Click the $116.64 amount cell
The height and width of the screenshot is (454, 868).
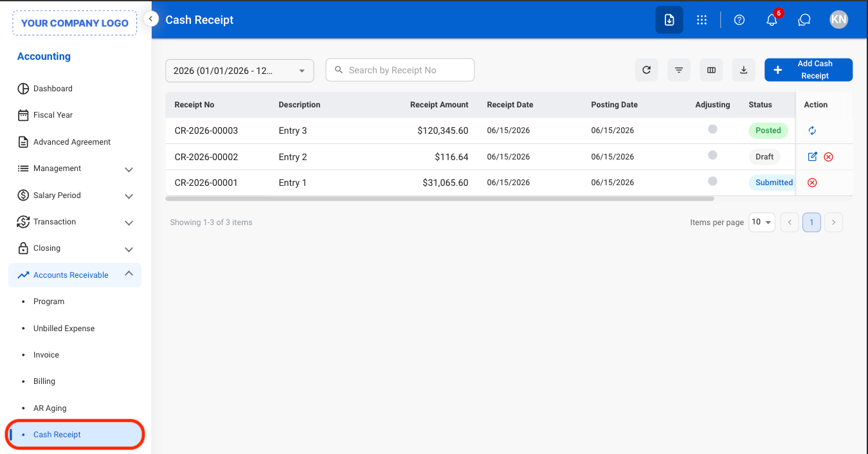click(451, 157)
